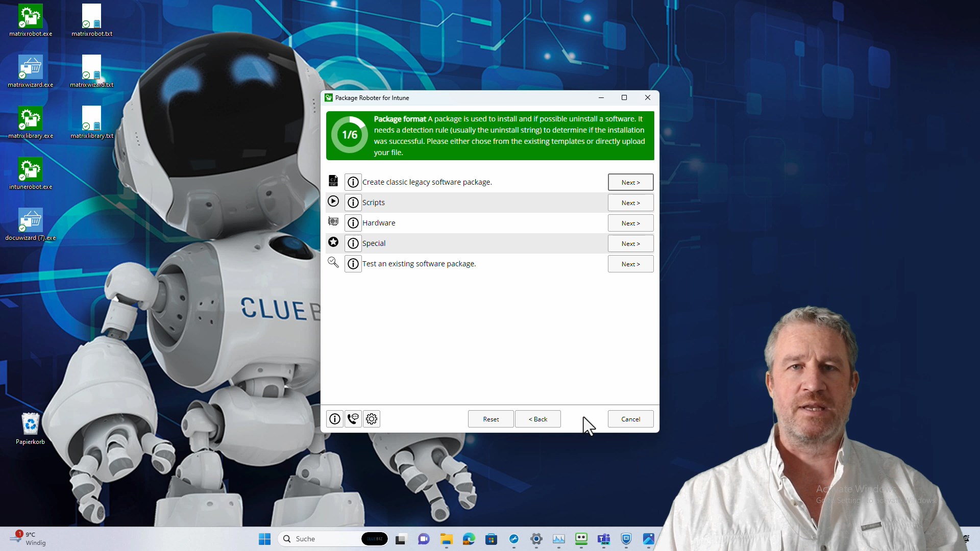Click the about info icon at bottom left
The height and width of the screenshot is (551, 980).
(335, 419)
